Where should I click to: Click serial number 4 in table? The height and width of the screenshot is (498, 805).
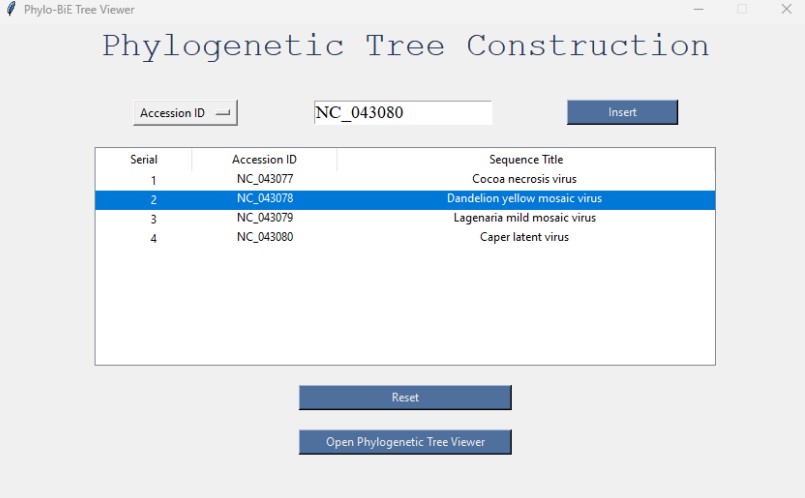click(x=154, y=238)
